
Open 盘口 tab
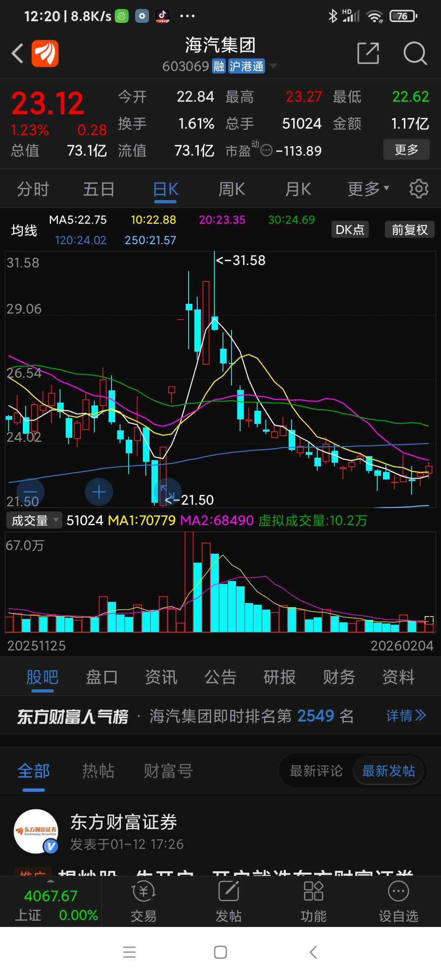tap(102, 677)
